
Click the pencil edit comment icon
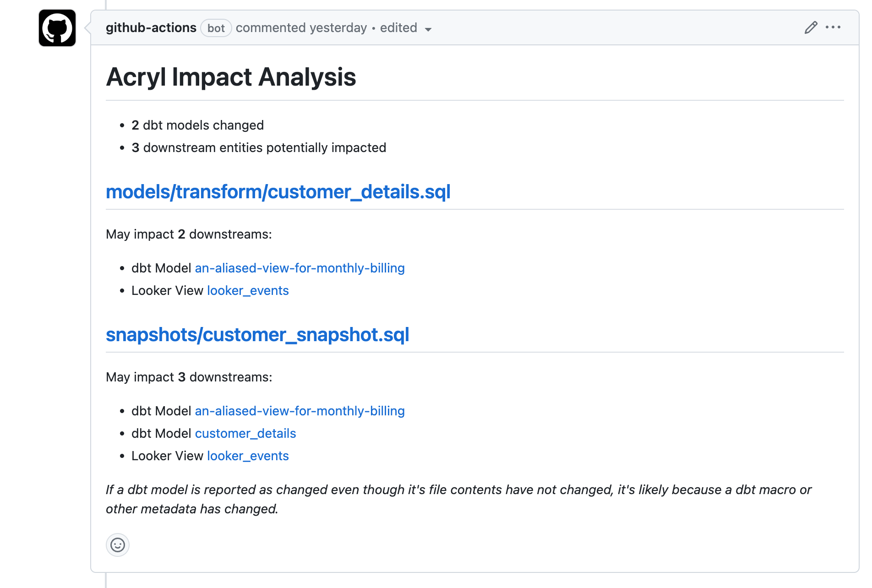click(811, 27)
